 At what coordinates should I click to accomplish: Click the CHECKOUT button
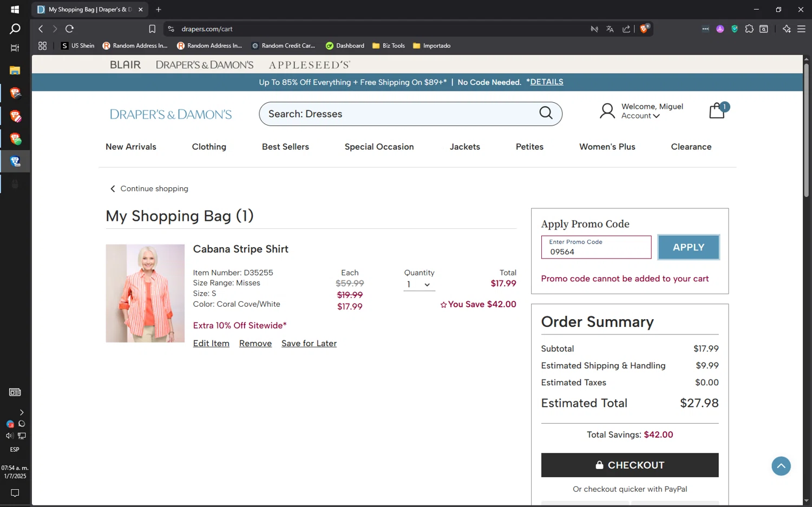point(630,465)
